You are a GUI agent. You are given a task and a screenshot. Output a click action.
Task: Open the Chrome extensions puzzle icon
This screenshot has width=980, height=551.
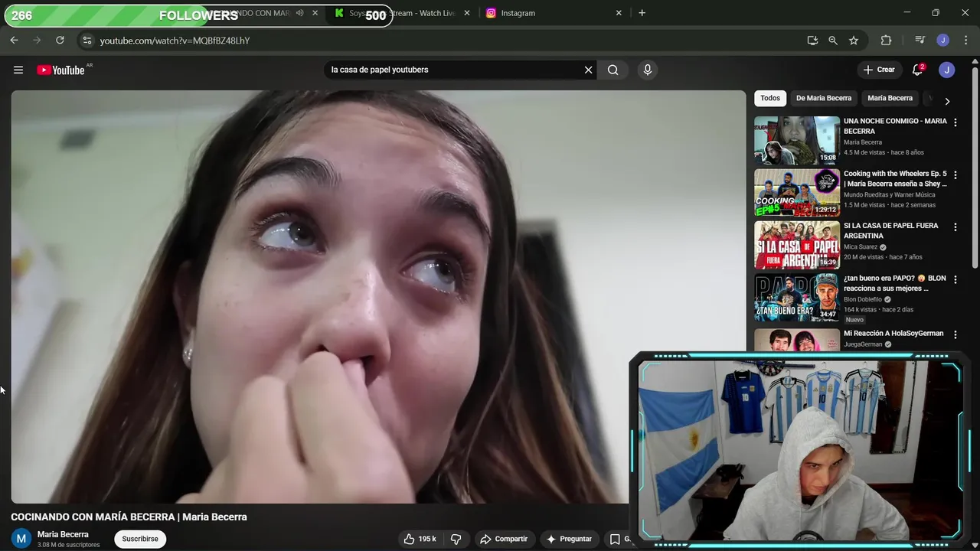(x=887, y=41)
